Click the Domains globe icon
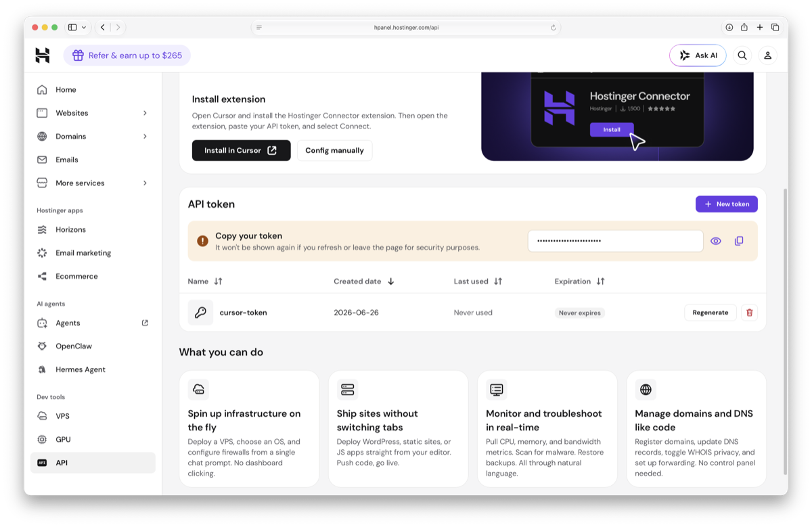 coord(42,136)
